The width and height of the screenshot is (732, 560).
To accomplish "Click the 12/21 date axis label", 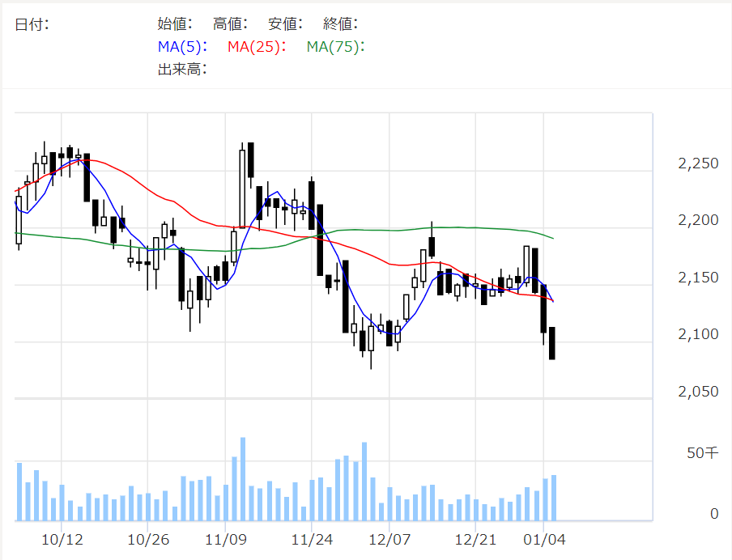I will [x=475, y=540].
